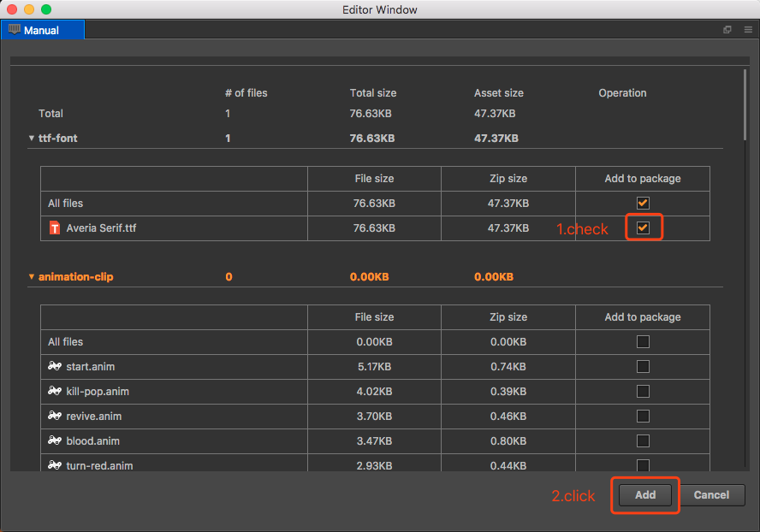Click kill-pop.anim zip size 0.39KB

coord(508,391)
